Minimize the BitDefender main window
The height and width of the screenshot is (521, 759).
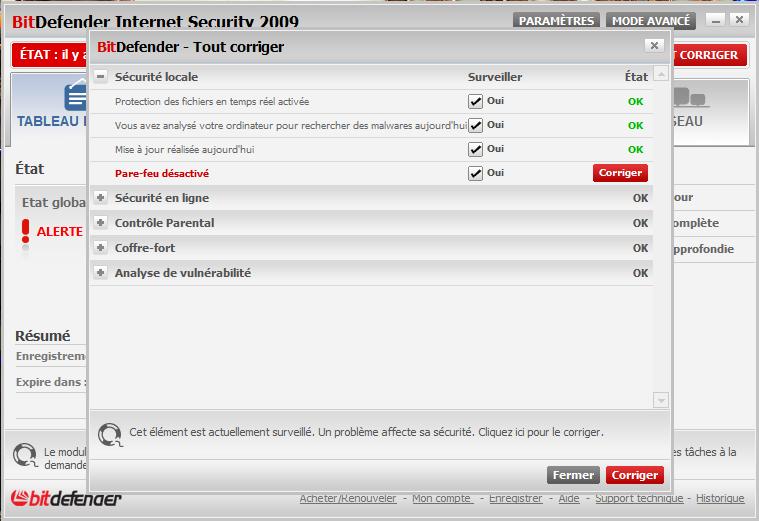[x=715, y=20]
